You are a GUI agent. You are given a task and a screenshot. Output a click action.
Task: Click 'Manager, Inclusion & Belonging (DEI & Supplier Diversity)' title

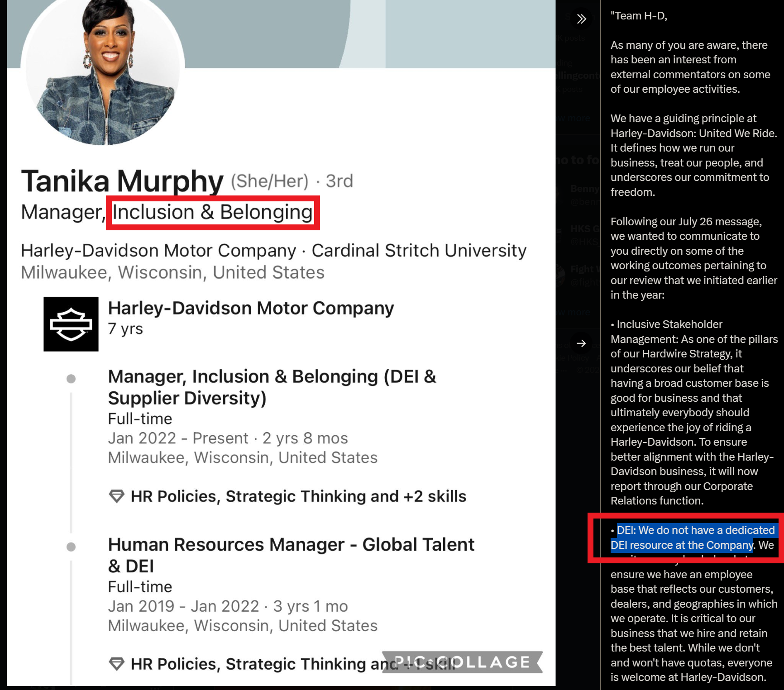click(272, 387)
